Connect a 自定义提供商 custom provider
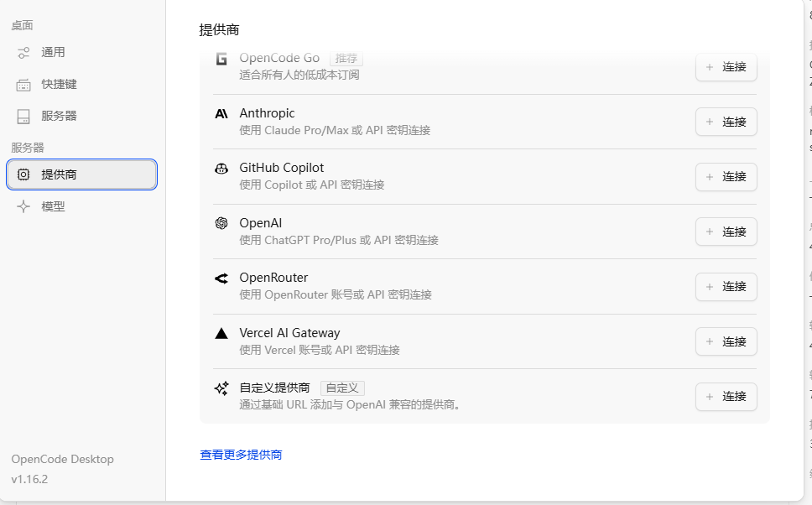The image size is (812, 505). [726, 396]
